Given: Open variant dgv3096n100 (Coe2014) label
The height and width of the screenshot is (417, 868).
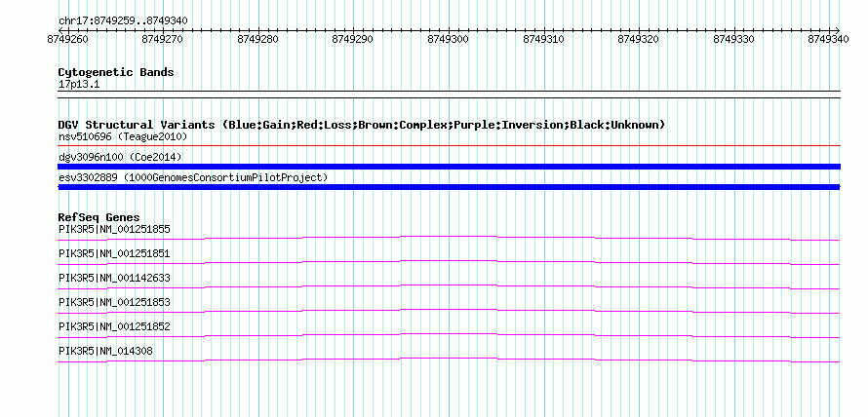Looking at the screenshot, I should click(120, 157).
